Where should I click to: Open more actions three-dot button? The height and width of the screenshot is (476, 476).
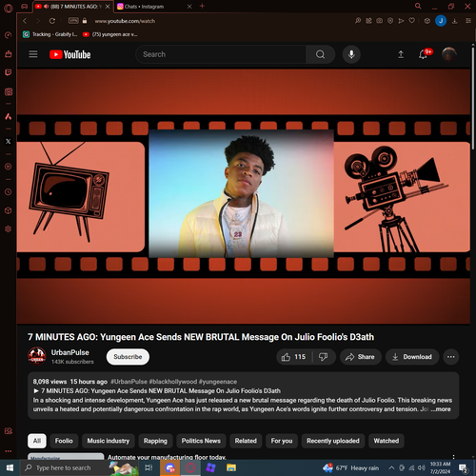(451, 357)
